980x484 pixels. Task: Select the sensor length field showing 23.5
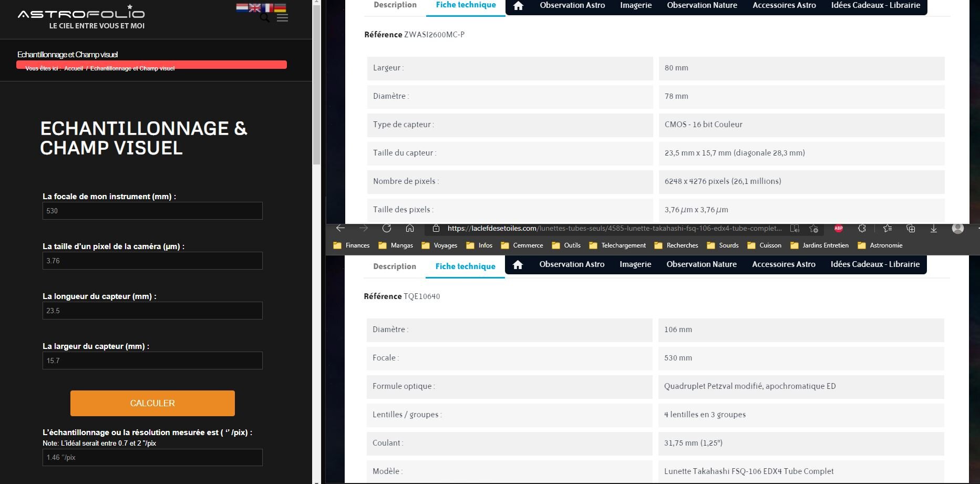(x=152, y=311)
